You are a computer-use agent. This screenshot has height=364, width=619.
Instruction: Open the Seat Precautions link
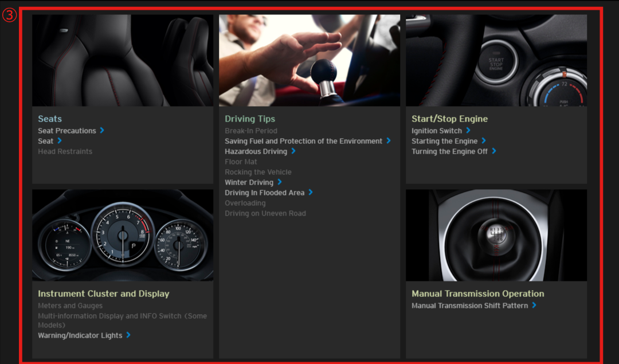66,131
